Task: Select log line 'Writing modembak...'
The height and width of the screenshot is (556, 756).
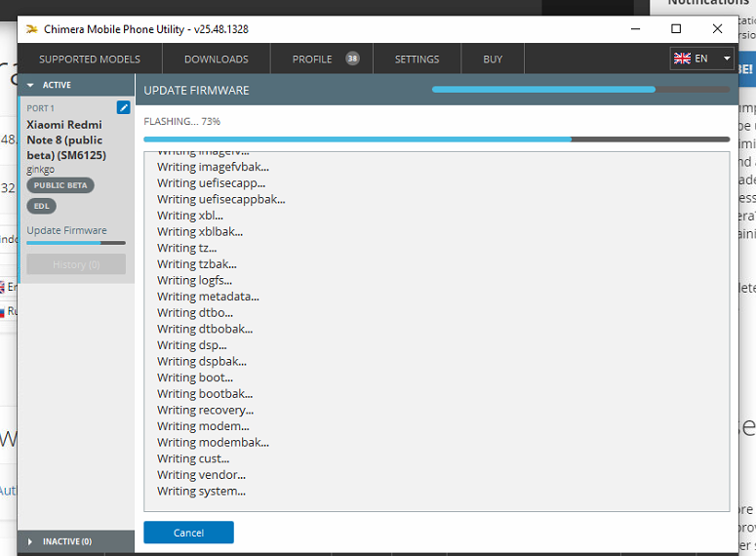Action: tap(213, 443)
